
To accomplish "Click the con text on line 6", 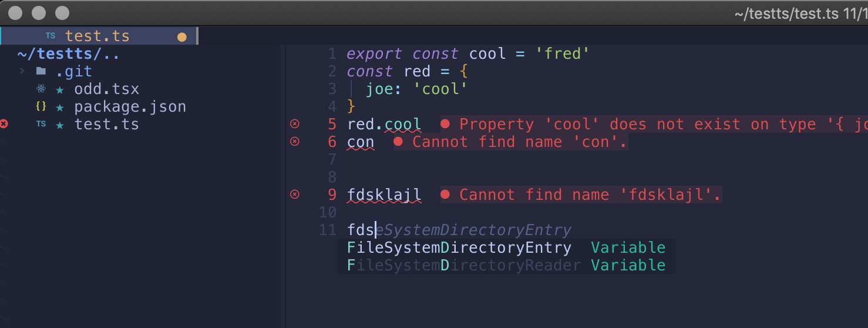I will click(x=361, y=142).
